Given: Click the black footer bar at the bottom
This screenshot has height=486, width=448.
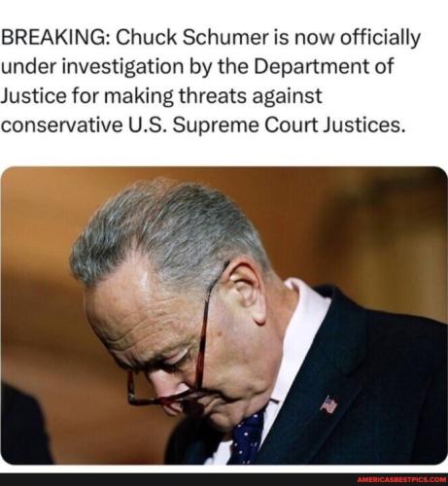Looking at the screenshot, I should (x=224, y=479).
